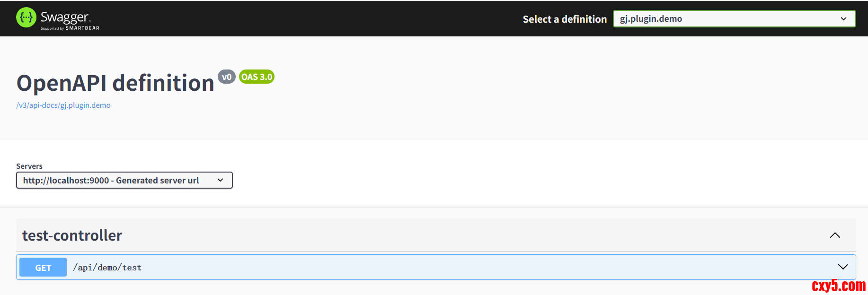Expand the GET operation using its chevron
868x295 pixels.
pyautogui.click(x=842, y=267)
